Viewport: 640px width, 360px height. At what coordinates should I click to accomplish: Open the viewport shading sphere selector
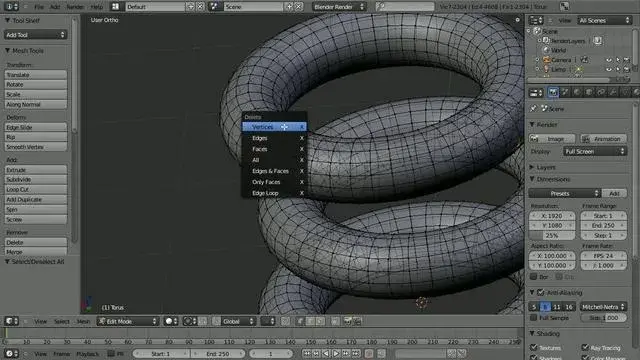(171, 321)
